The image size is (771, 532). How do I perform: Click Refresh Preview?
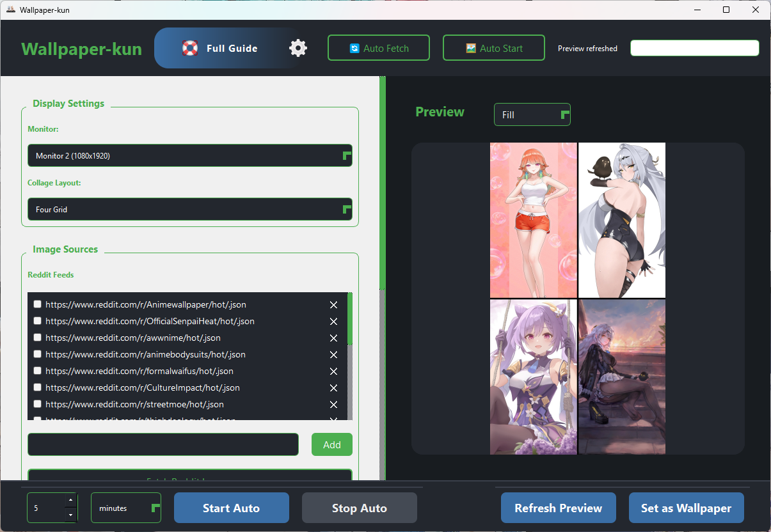[x=559, y=508]
